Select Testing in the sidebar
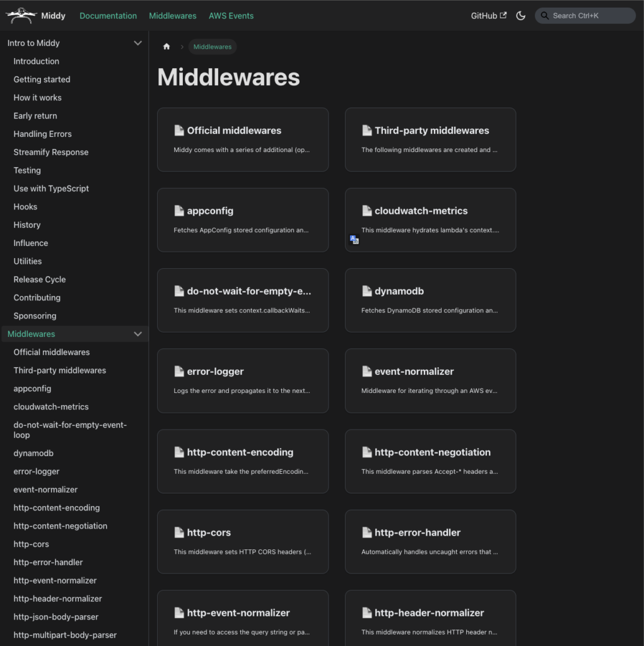 coord(27,170)
